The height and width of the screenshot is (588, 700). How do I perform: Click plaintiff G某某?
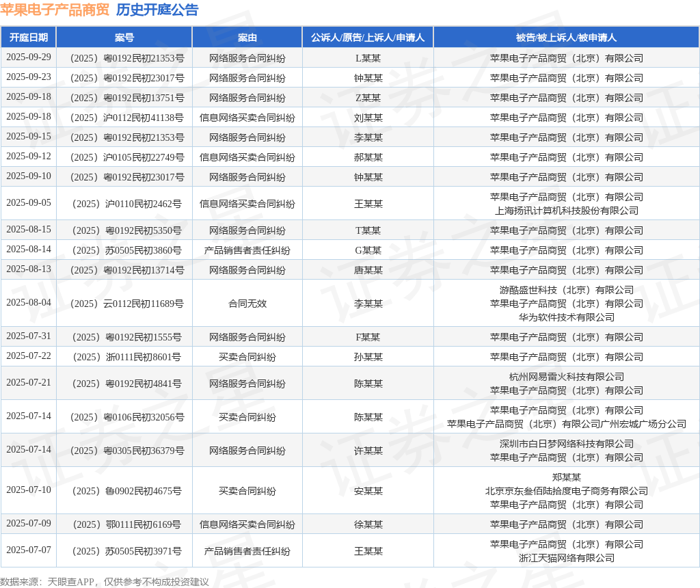[368, 250]
